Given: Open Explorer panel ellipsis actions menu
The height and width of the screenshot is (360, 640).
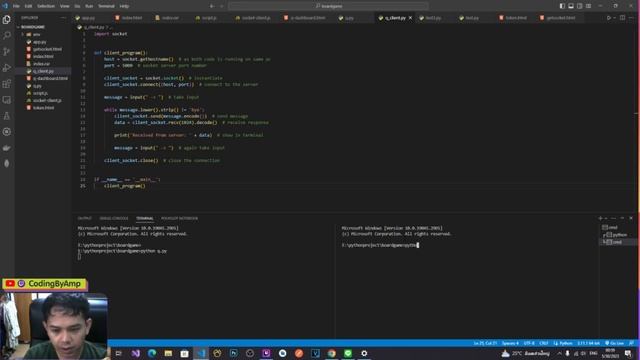Looking at the screenshot, I should [63, 18].
